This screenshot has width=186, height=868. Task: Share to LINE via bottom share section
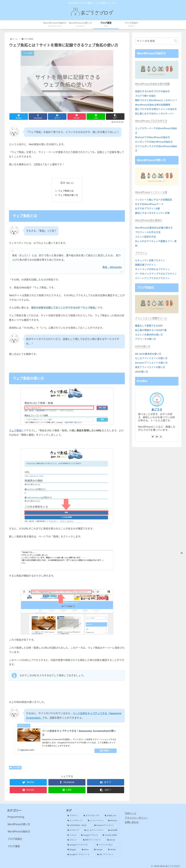coord(67,790)
